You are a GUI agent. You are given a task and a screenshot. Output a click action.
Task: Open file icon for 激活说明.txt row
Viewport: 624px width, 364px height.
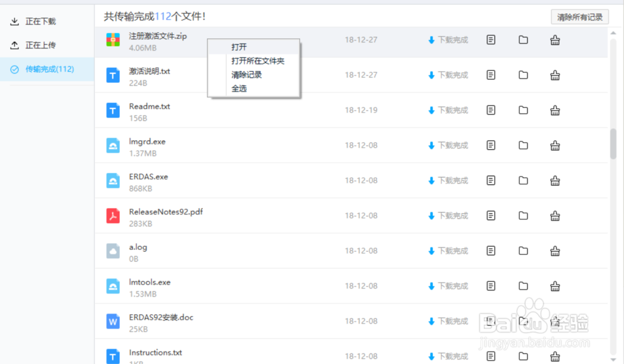pyautogui.click(x=490, y=75)
